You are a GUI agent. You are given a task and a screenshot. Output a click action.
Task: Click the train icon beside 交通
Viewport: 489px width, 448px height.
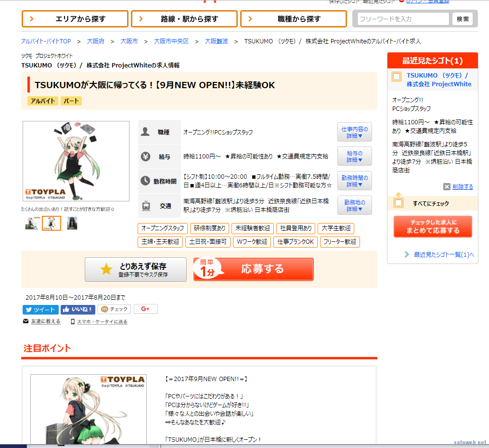(x=146, y=206)
